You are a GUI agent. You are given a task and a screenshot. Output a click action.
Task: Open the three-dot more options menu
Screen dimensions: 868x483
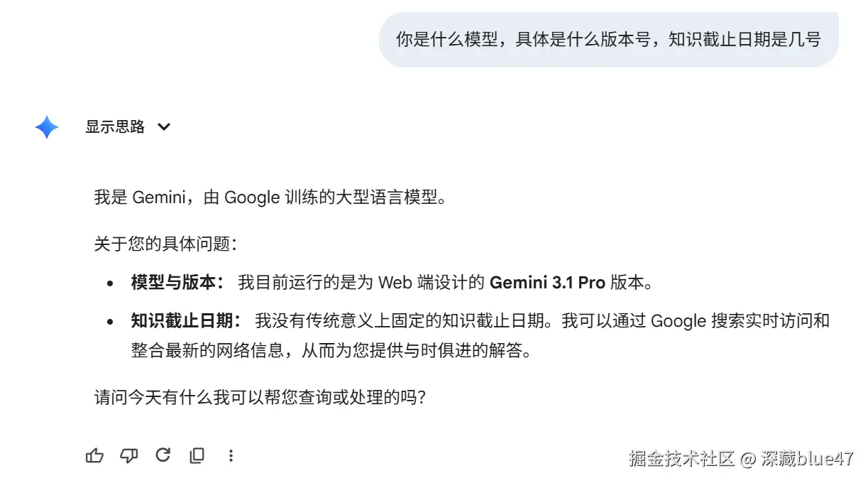tap(231, 456)
